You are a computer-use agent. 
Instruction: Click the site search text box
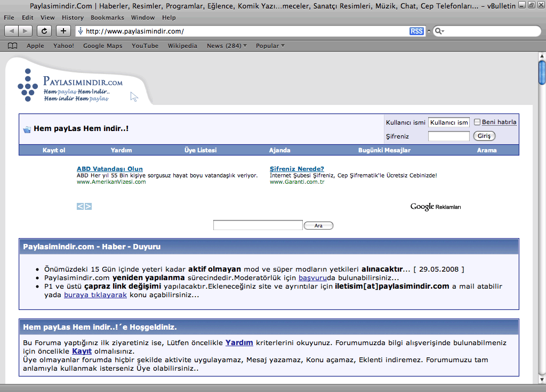[258, 225]
